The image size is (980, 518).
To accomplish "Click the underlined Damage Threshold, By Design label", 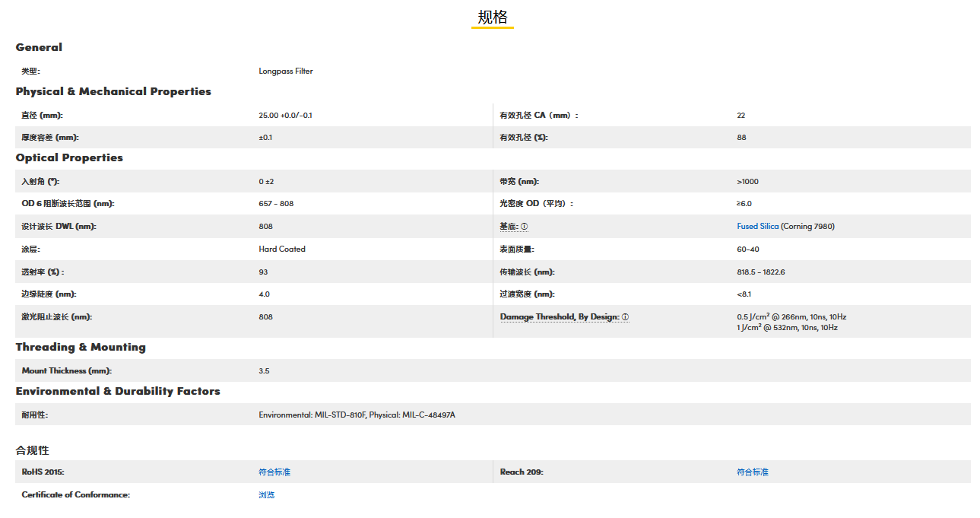I will click(560, 317).
